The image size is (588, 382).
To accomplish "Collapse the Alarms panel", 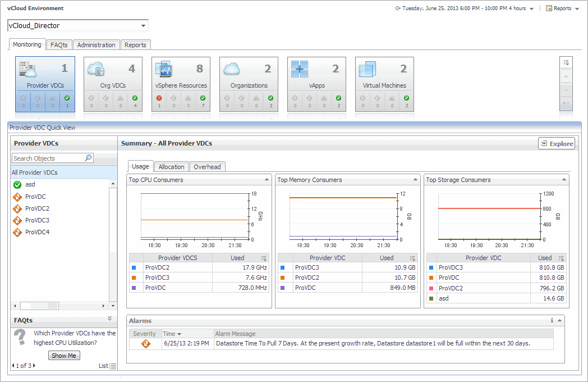I will [560, 320].
